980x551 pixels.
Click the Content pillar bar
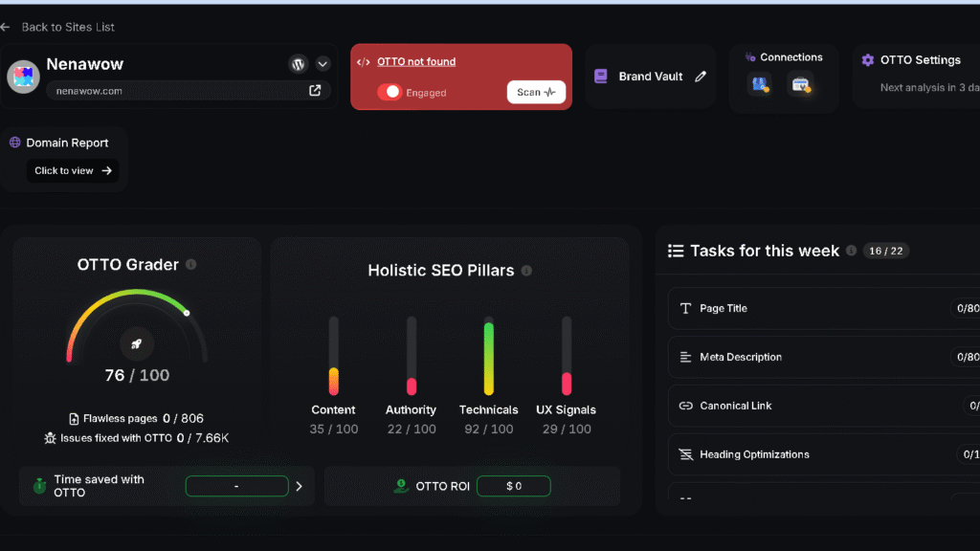[334, 356]
